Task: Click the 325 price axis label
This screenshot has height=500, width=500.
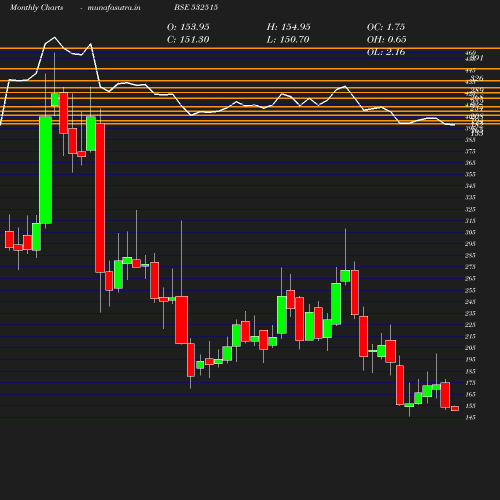Action: pyautogui.click(x=470, y=209)
